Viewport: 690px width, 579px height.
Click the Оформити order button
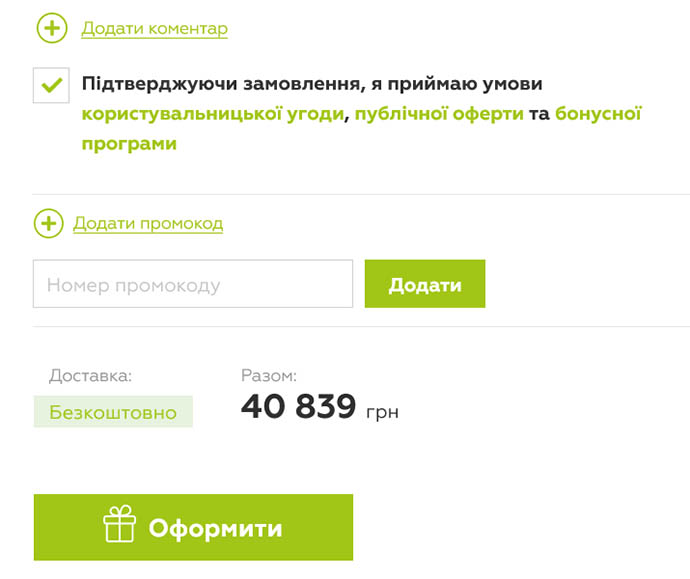[193, 528]
